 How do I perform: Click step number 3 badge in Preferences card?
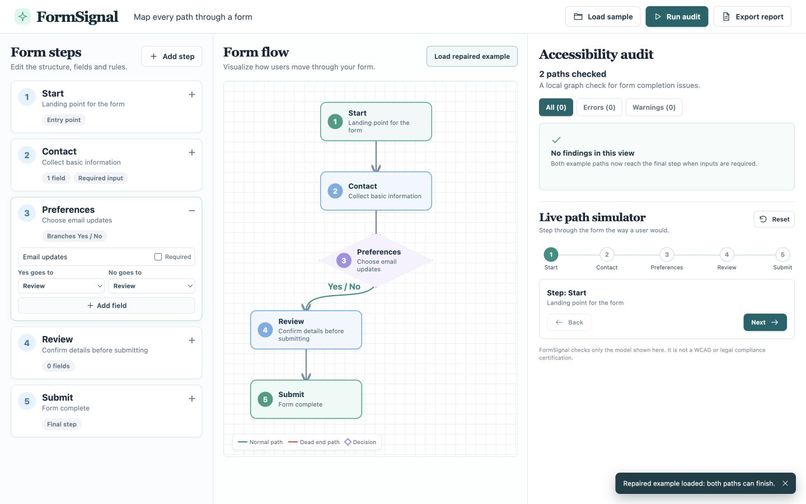(27, 213)
